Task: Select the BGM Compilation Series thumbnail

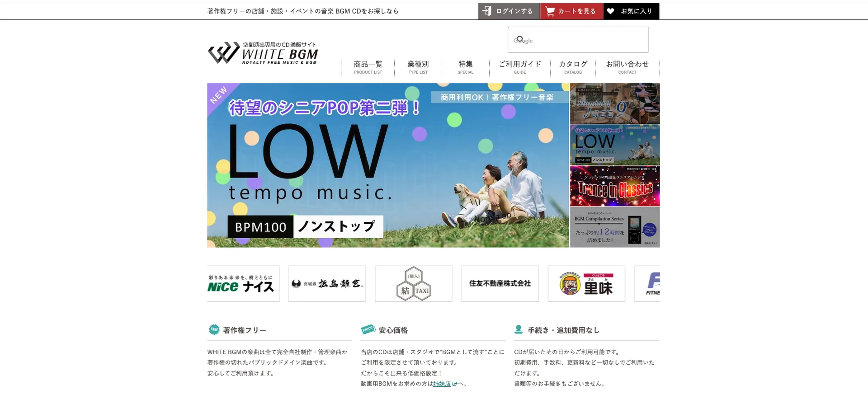Action: click(615, 227)
